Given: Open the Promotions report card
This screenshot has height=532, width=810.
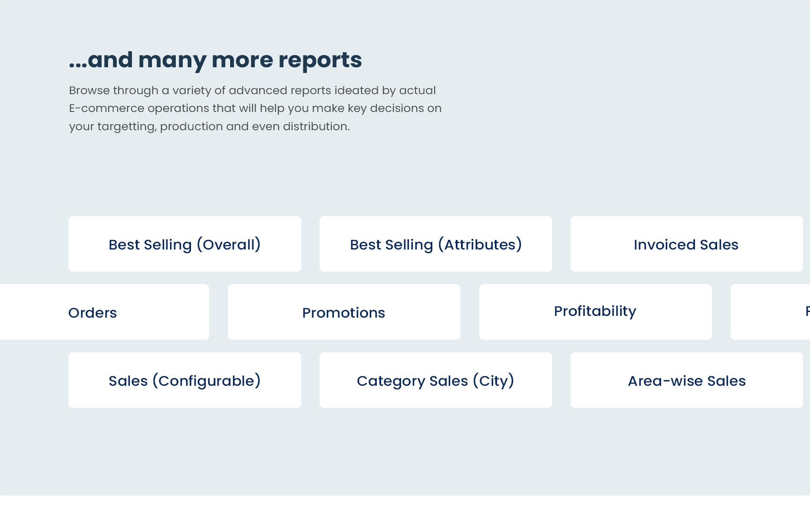Looking at the screenshot, I should point(344,312).
